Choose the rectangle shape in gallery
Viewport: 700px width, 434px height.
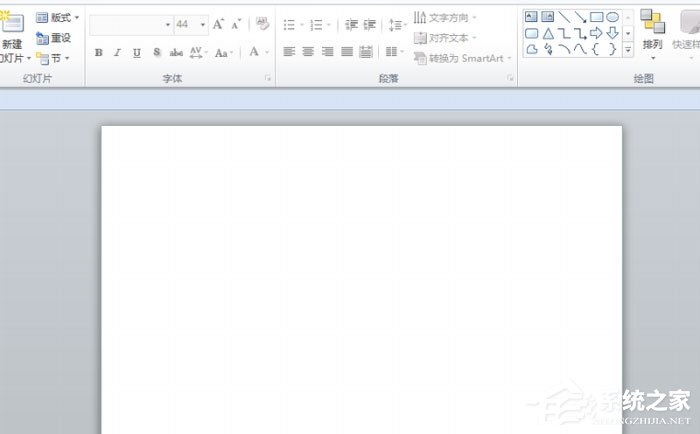[x=596, y=17]
